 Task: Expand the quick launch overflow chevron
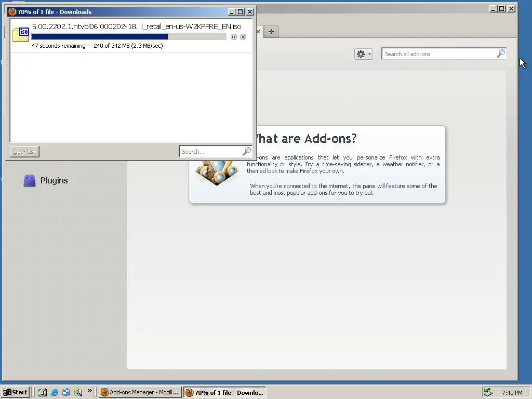coord(89,391)
